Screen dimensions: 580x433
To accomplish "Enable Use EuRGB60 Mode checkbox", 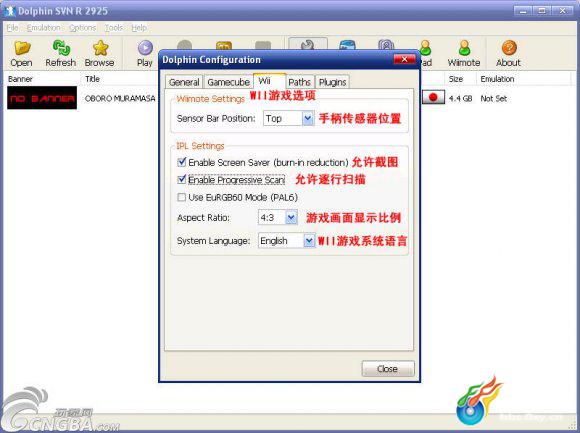I will [x=182, y=197].
